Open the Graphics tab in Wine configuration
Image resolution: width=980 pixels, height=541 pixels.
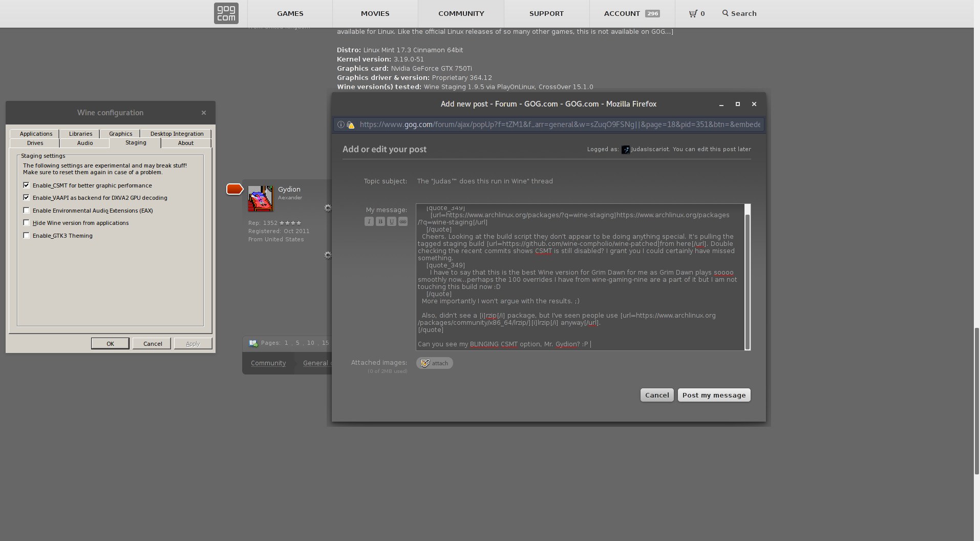(120, 134)
